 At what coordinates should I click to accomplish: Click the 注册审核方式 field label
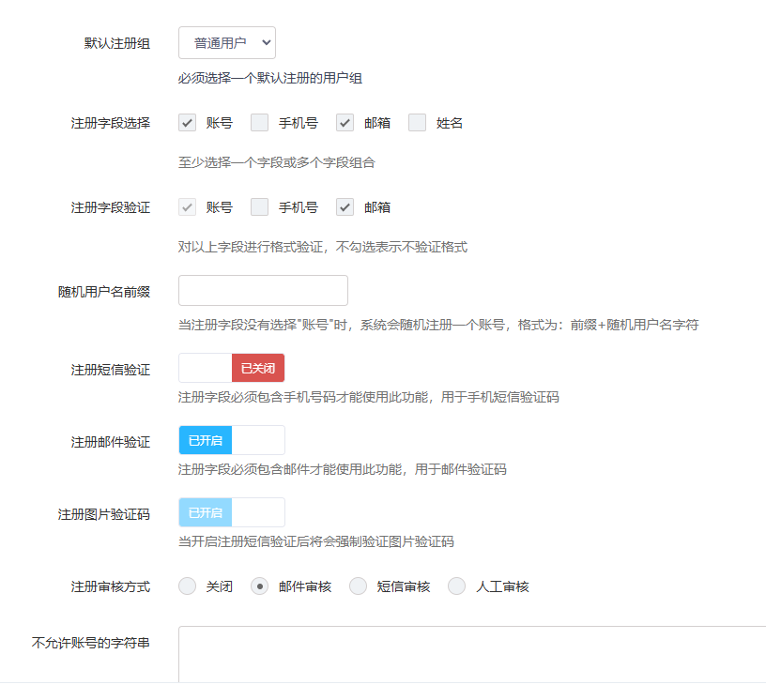click(x=111, y=586)
